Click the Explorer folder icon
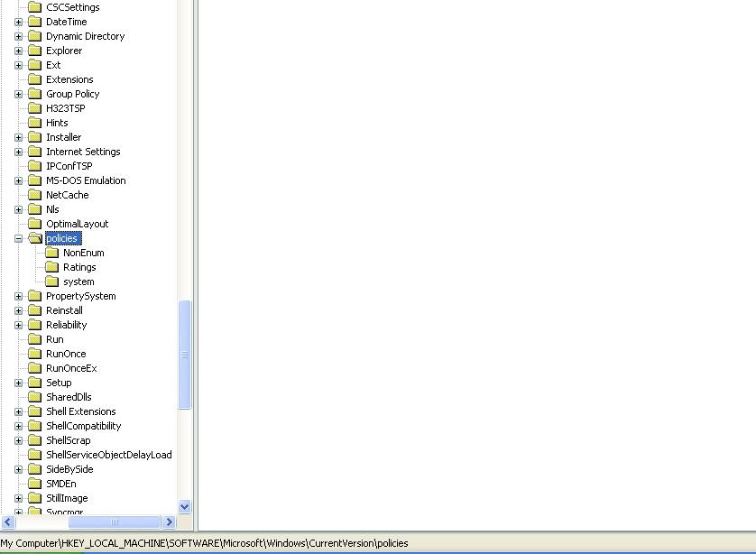This screenshot has width=756, height=554. pyautogui.click(x=34, y=51)
